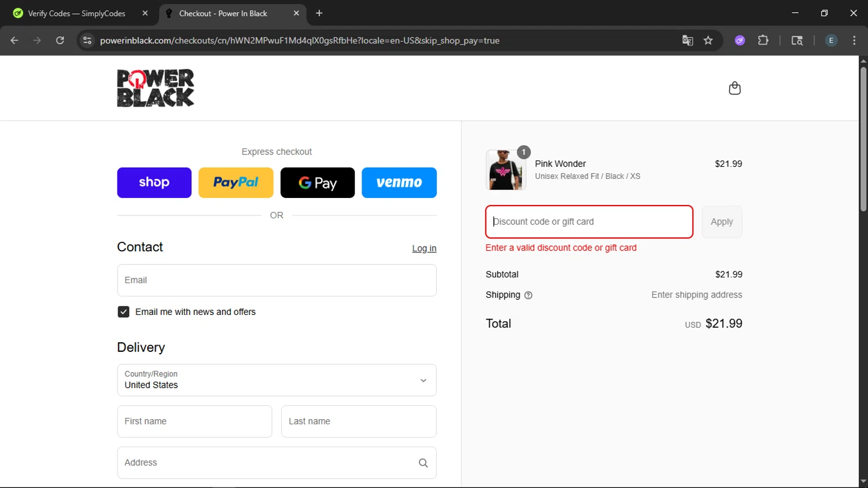
Task: Open the profile avatar E
Action: 831,41
